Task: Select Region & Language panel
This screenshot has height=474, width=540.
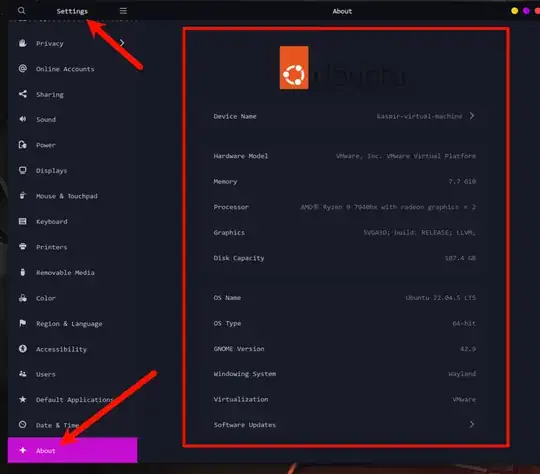Action: [72, 323]
